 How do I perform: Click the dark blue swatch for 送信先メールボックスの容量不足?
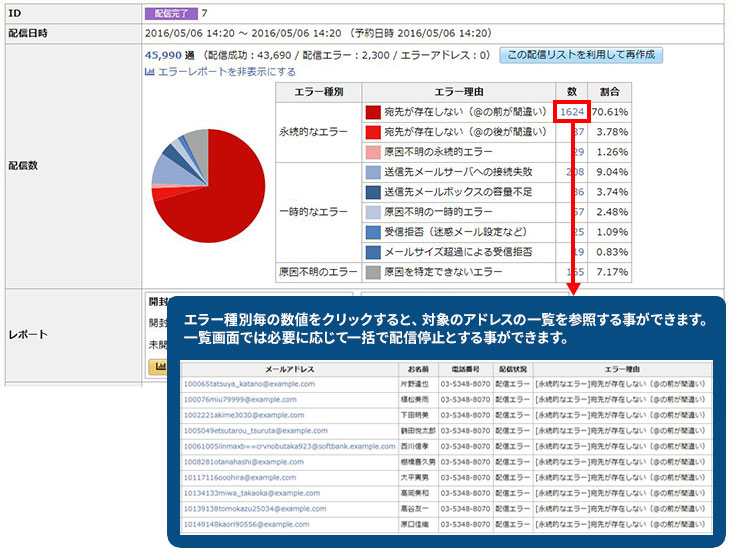click(x=373, y=192)
